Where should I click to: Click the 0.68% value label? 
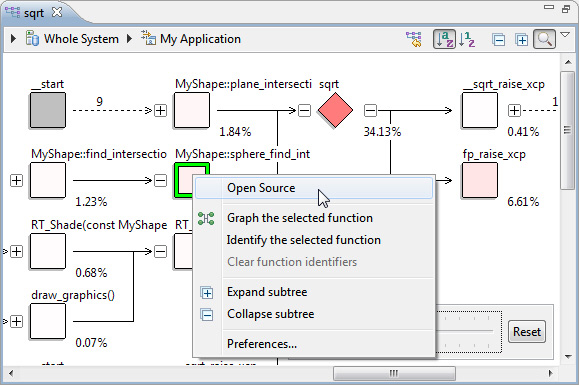[x=91, y=273]
